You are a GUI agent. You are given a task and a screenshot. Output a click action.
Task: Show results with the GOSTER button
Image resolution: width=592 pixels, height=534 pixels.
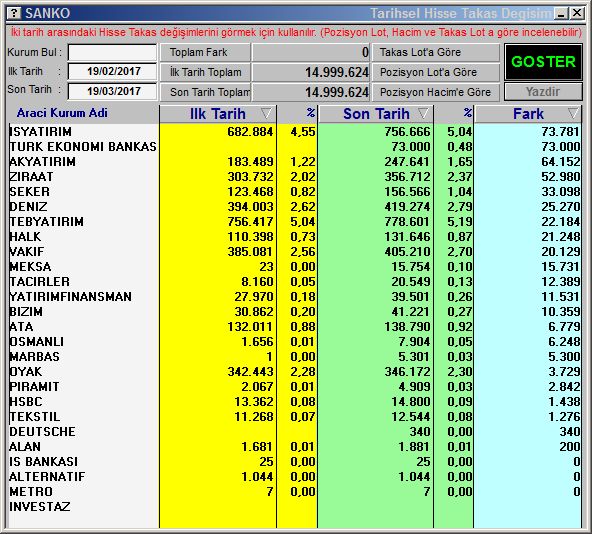[x=543, y=62]
